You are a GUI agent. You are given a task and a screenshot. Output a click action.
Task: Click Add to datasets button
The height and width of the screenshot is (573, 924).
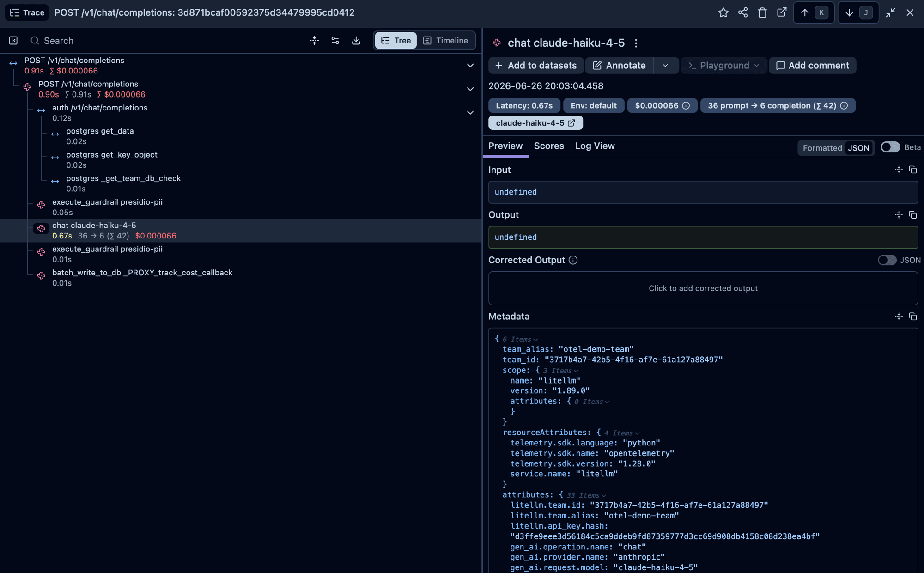click(535, 66)
